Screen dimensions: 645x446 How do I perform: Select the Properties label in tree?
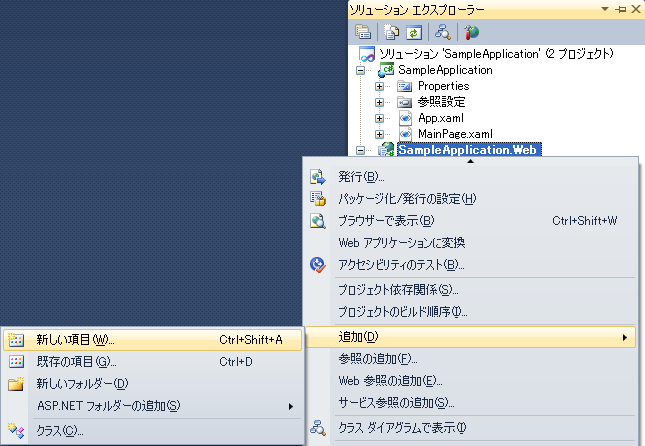pos(443,86)
